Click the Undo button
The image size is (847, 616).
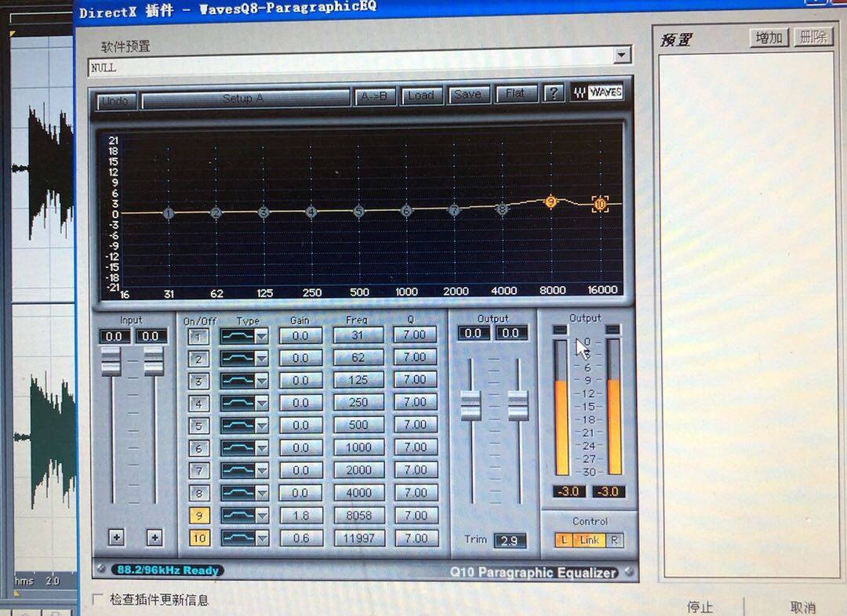(115, 101)
